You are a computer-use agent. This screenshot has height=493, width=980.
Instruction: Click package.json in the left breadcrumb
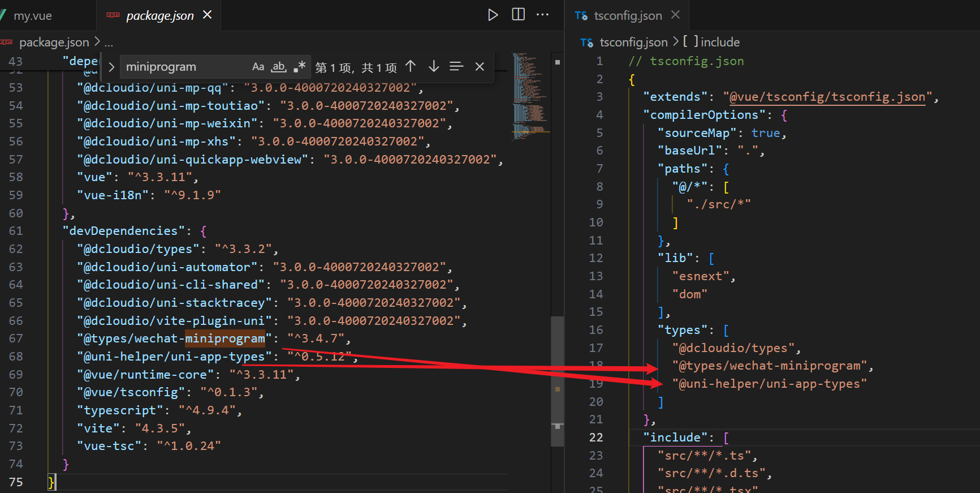point(54,42)
